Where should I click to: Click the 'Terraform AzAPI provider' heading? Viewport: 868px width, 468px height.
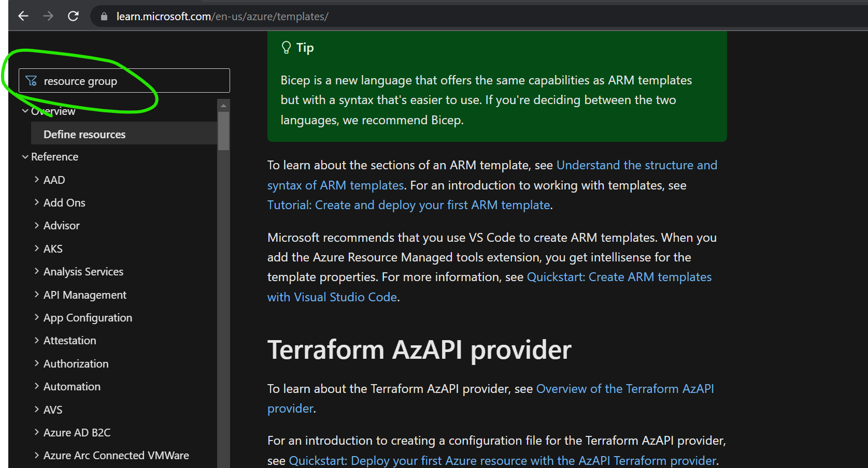point(419,350)
